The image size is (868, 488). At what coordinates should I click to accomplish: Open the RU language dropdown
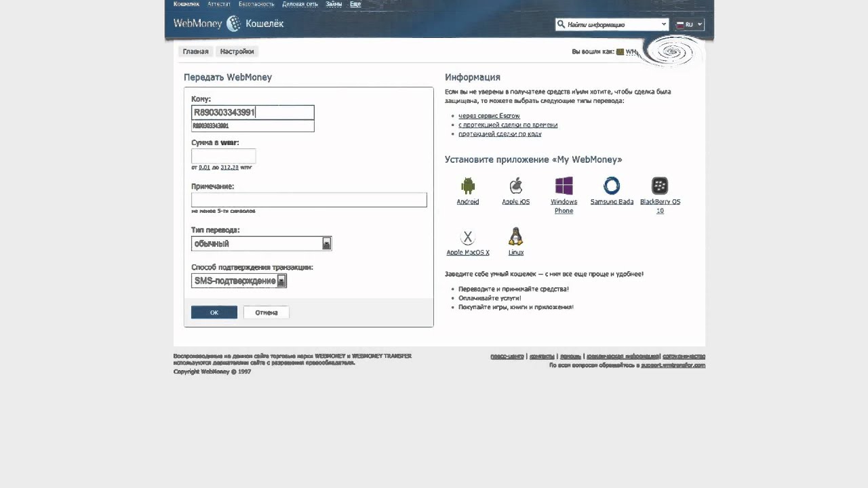pos(690,24)
